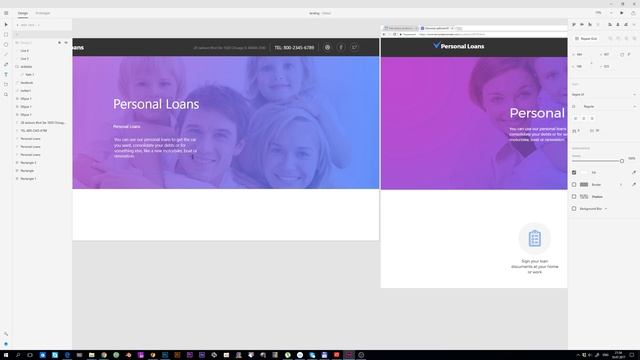Click the email circle icon on the canvas header
The height and width of the screenshot is (360, 640).
click(327, 47)
